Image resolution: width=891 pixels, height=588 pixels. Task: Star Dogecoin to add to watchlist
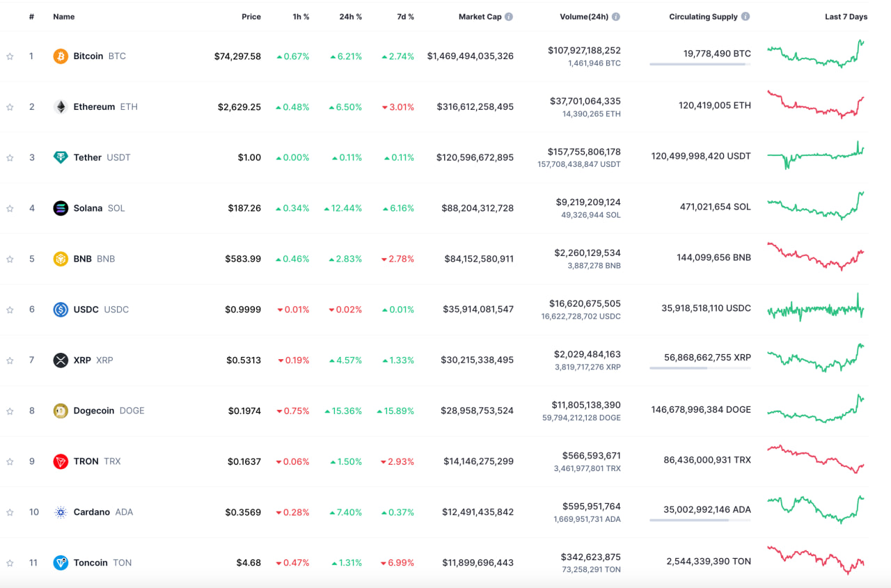coord(10,411)
